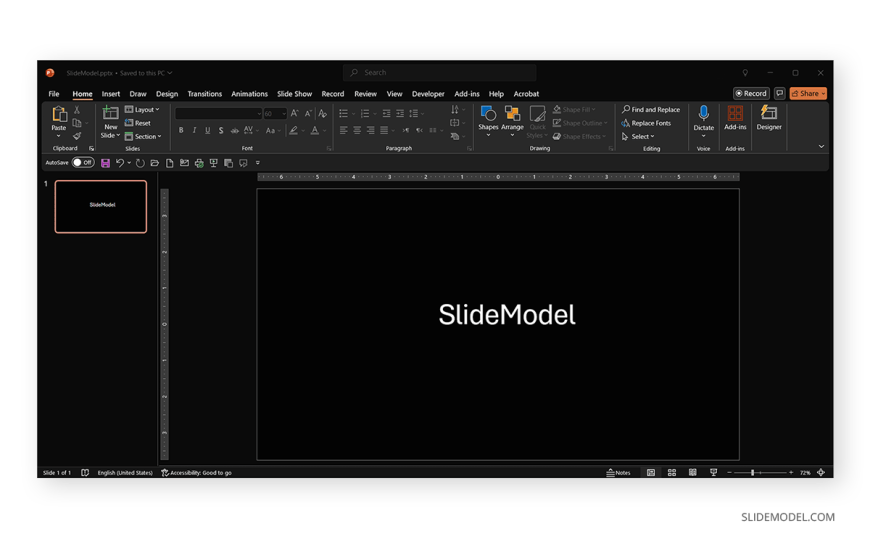The width and height of the screenshot is (870, 539).
Task: Click the Paste clipboard icon
Action: pyautogui.click(x=59, y=114)
